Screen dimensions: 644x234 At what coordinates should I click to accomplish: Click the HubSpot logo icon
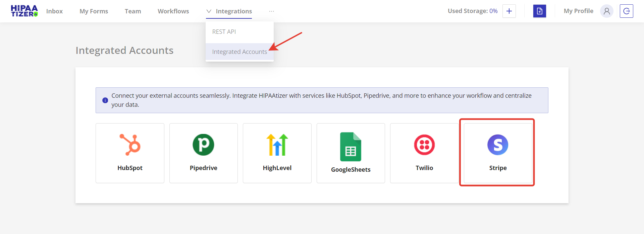[x=130, y=145]
